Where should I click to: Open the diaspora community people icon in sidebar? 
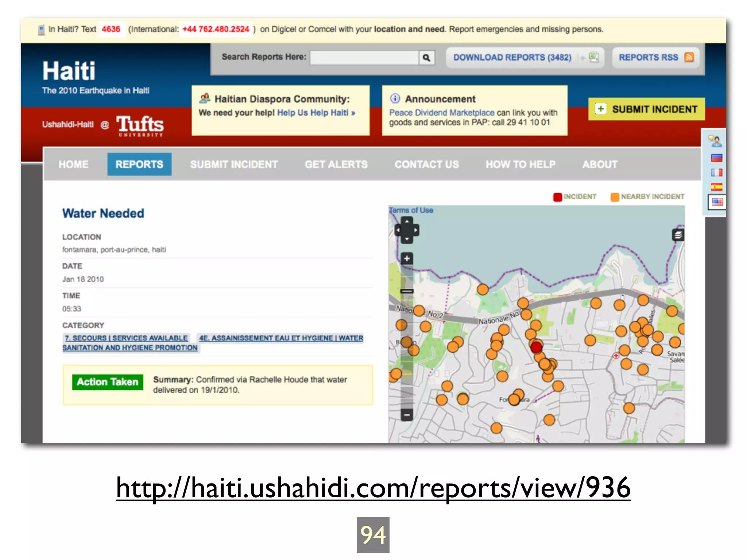pos(716,141)
